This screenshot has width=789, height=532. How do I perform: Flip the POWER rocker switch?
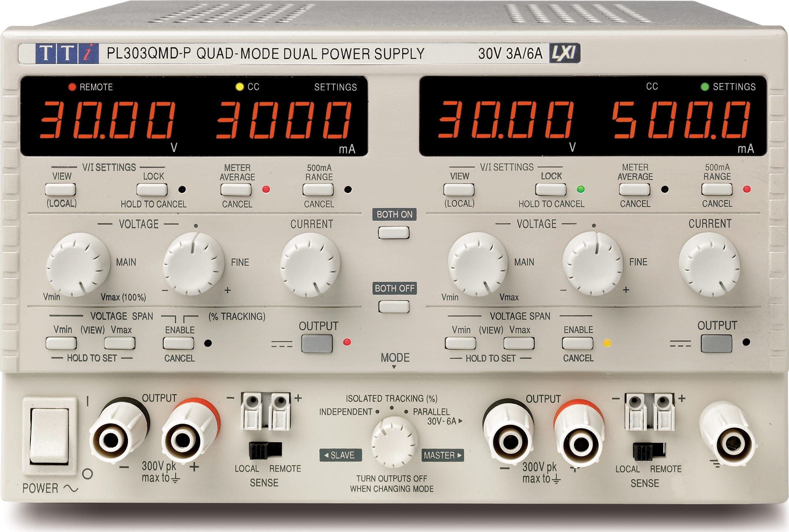pos(49,436)
